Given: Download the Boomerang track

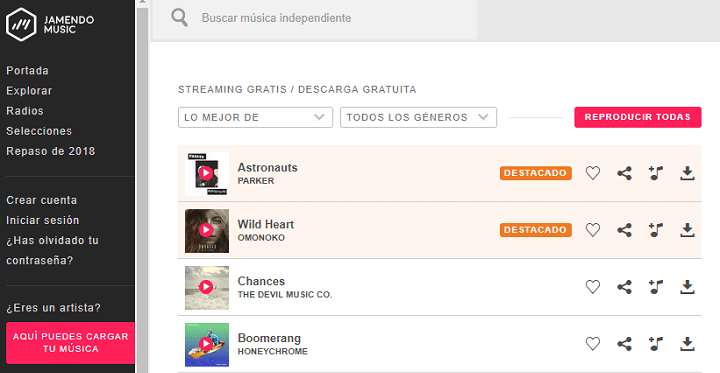Looking at the screenshot, I should pos(687,344).
